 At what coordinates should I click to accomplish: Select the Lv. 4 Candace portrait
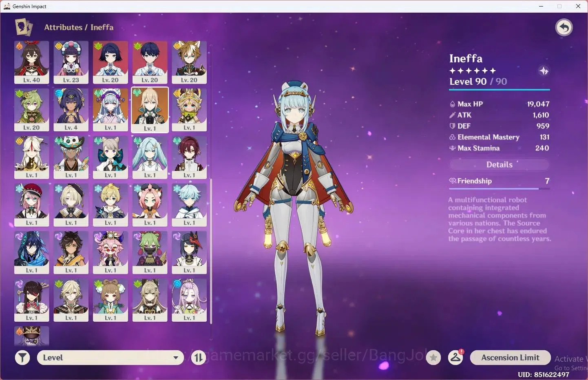[x=71, y=110]
